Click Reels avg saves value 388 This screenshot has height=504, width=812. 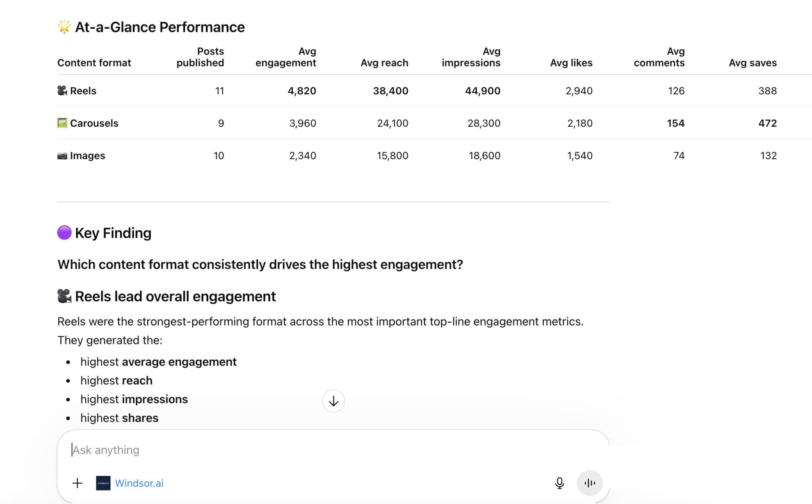pyautogui.click(x=768, y=91)
